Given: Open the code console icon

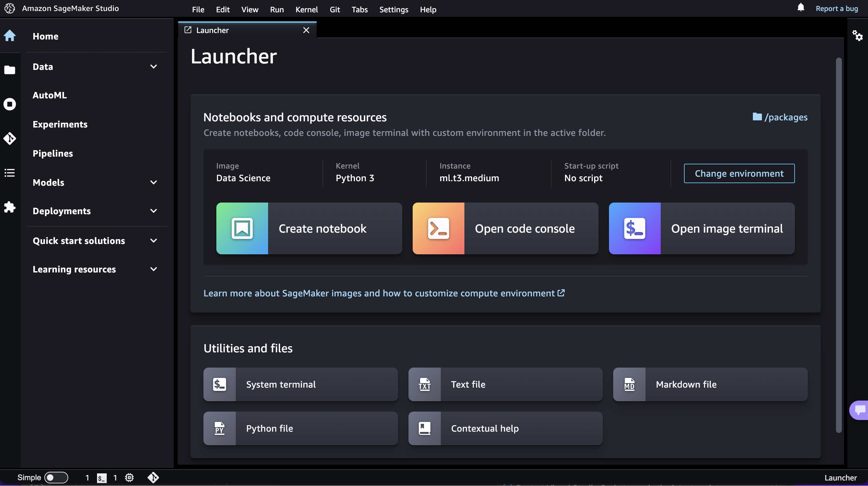Looking at the screenshot, I should (438, 228).
